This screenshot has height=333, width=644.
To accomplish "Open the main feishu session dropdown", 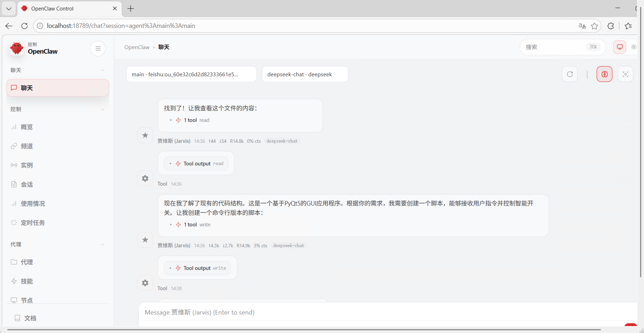I will [191, 74].
